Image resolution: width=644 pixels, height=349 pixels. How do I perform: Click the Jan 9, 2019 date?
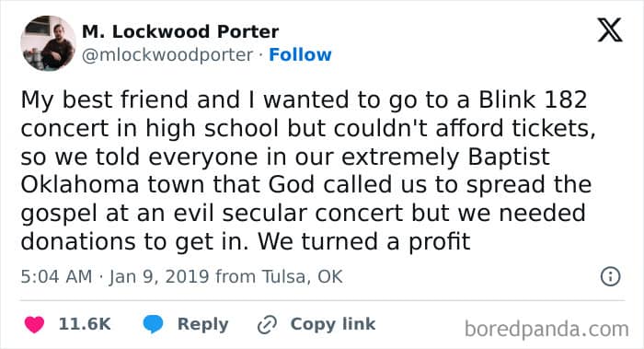pyautogui.click(x=159, y=276)
